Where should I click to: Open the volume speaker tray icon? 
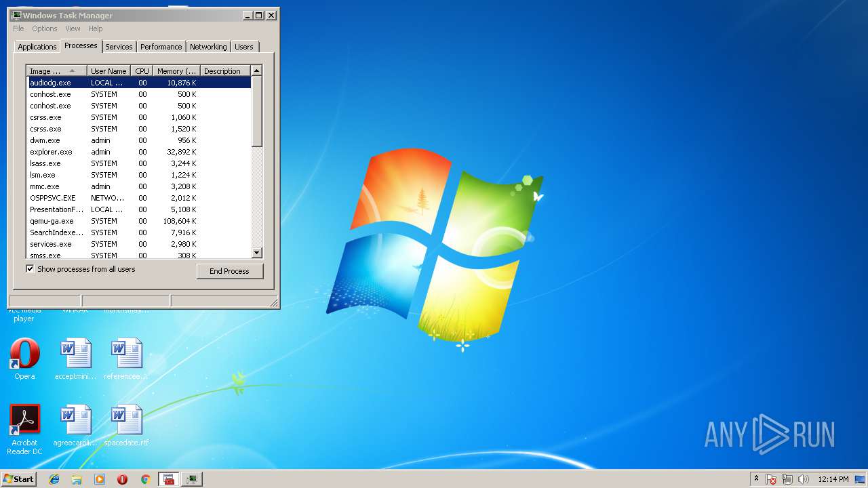coord(804,479)
